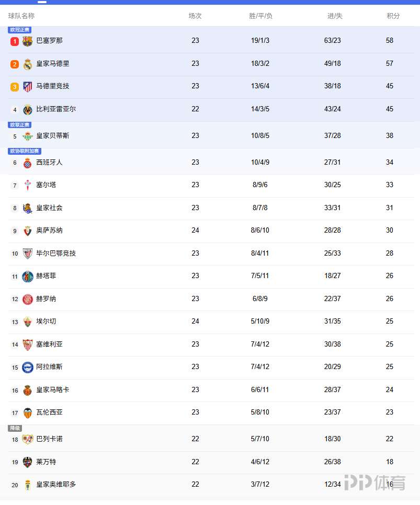The height and width of the screenshot is (505, 420).
Task: Click the Athletic Bilbao striped crest icon
Action: pyautogui.click(x=28, y=254)
